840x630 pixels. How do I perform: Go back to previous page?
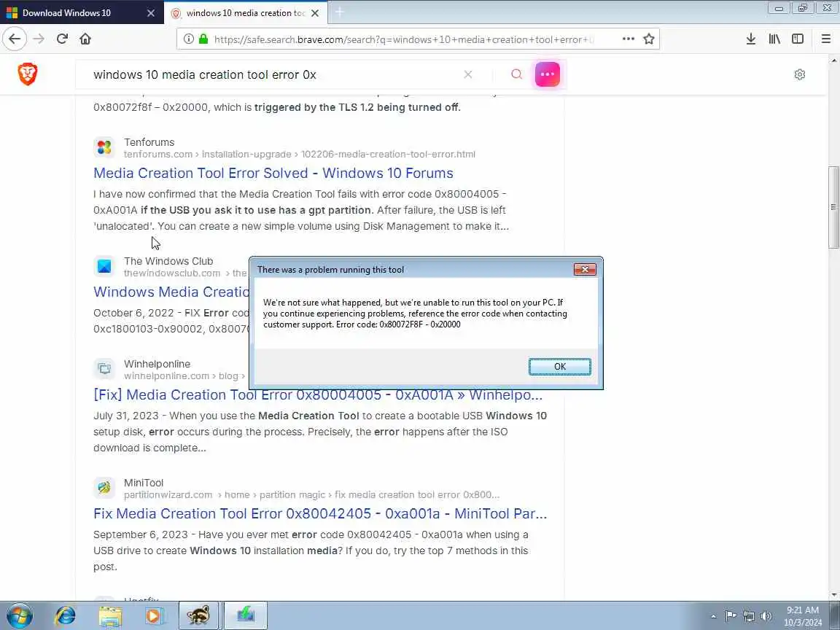point(15,39)
